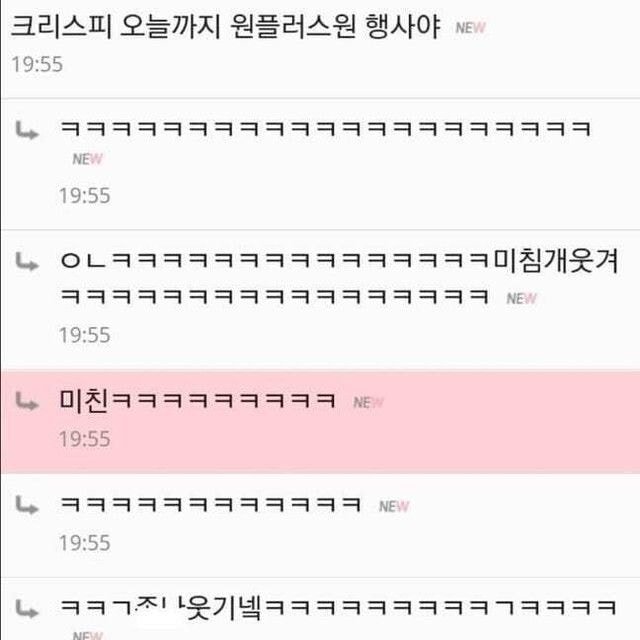Click reply arrow in the pink highlighted 미친 row
640x640 pixels.
coord(27,401)
